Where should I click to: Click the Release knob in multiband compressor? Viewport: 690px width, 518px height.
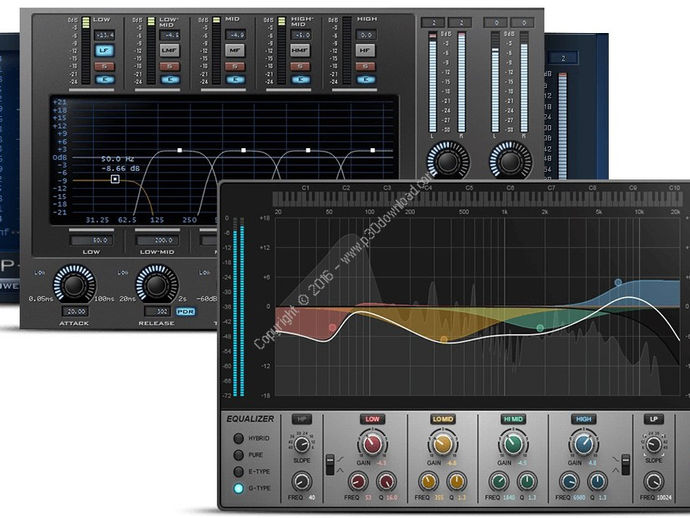157,285
